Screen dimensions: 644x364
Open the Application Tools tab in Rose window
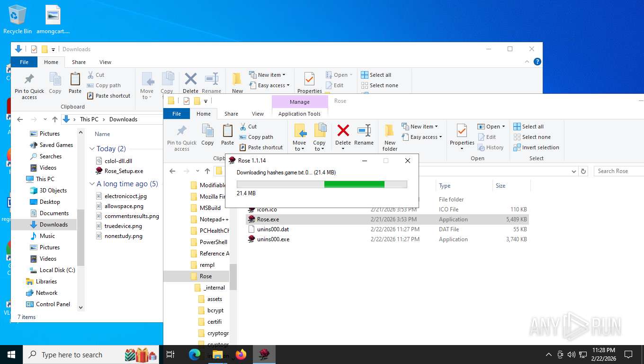(299, 114)
